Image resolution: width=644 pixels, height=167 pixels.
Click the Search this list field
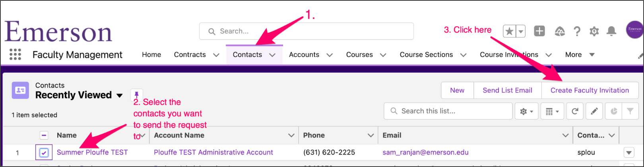pos(448,111)
